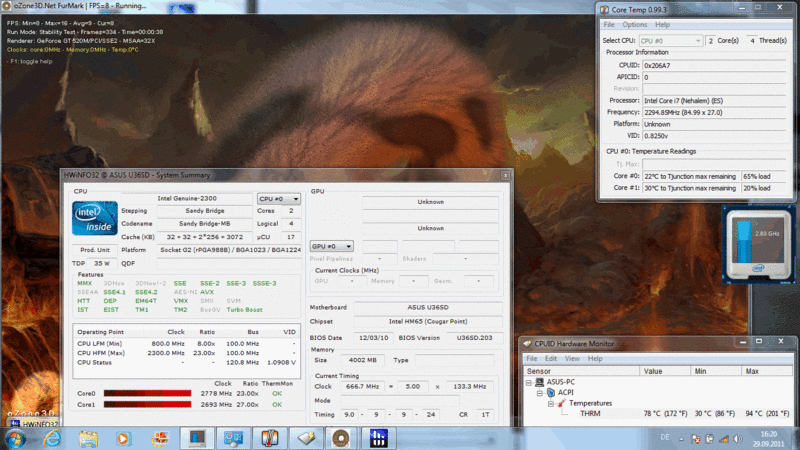Viewport: 800px width, 450px height.
Task: Click the Turbo Boost feature label
Action: pos(244,310)
